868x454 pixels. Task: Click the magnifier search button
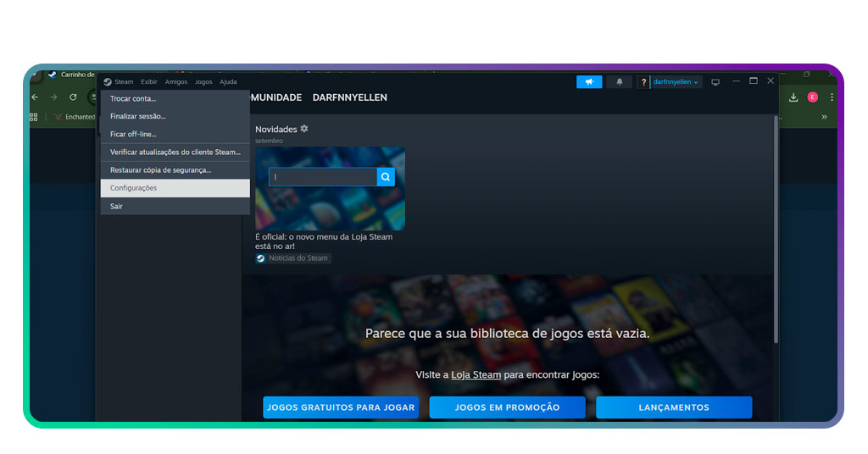coord(386,177)
